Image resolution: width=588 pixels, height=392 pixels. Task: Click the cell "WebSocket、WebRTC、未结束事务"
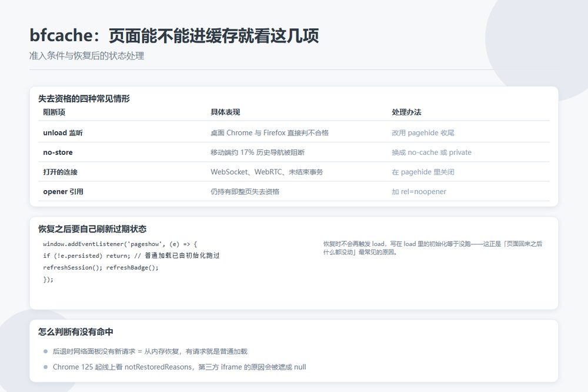tap(266, 172)
